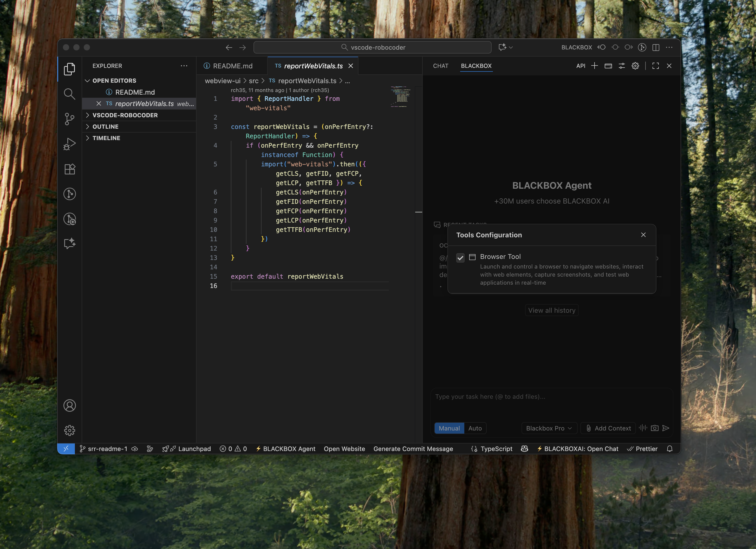Viewport: 756px width, 549px height.
Task: Switch to Auto mode
Action: [475, 428]
